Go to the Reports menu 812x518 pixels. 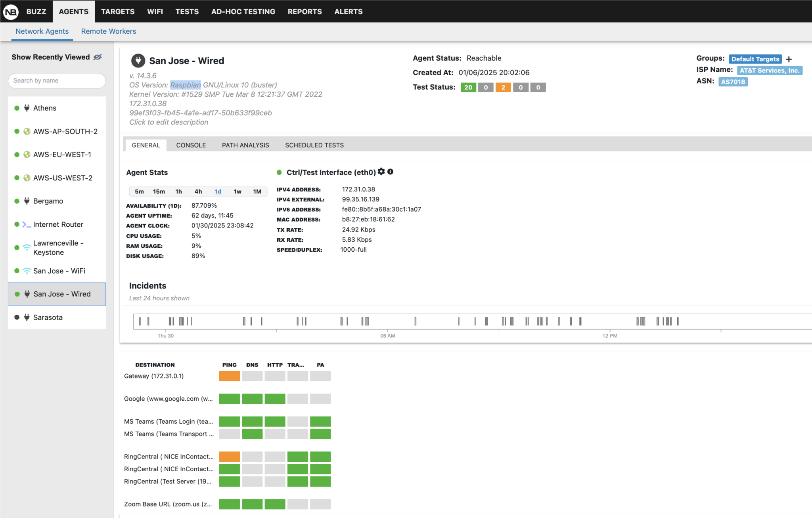point(304,11)
